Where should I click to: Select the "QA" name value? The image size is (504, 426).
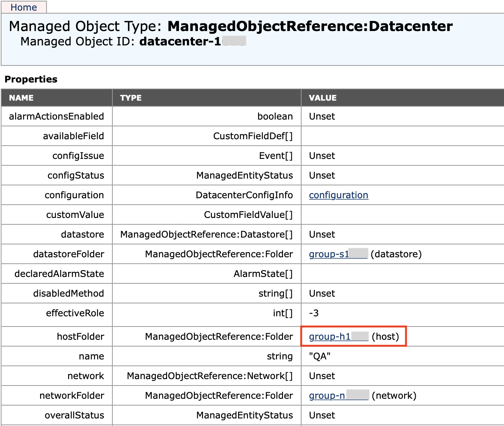tap(320, 356)
